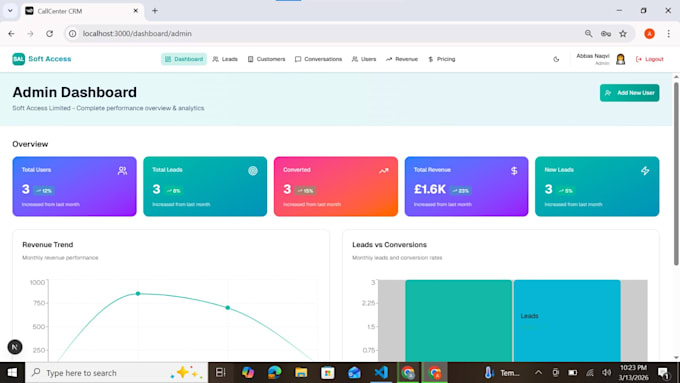This screenshot has height=383, width=680.
Task: Select the Converted overview card
Action: point(336,186)
